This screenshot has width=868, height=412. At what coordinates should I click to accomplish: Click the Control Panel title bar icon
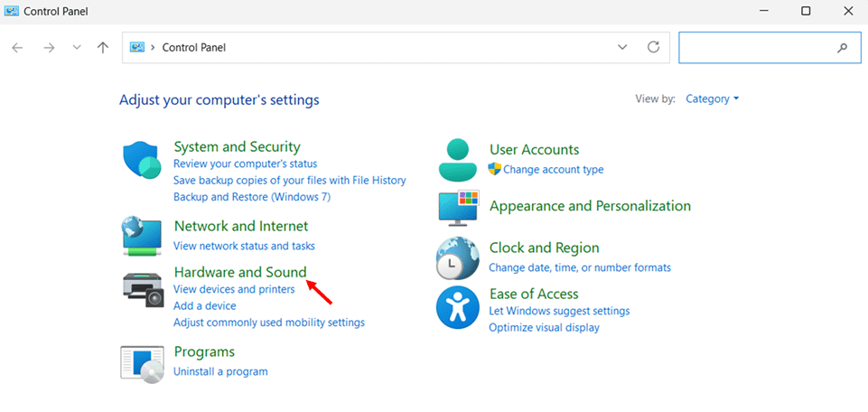pyautogui.click(x=11, y=11)
